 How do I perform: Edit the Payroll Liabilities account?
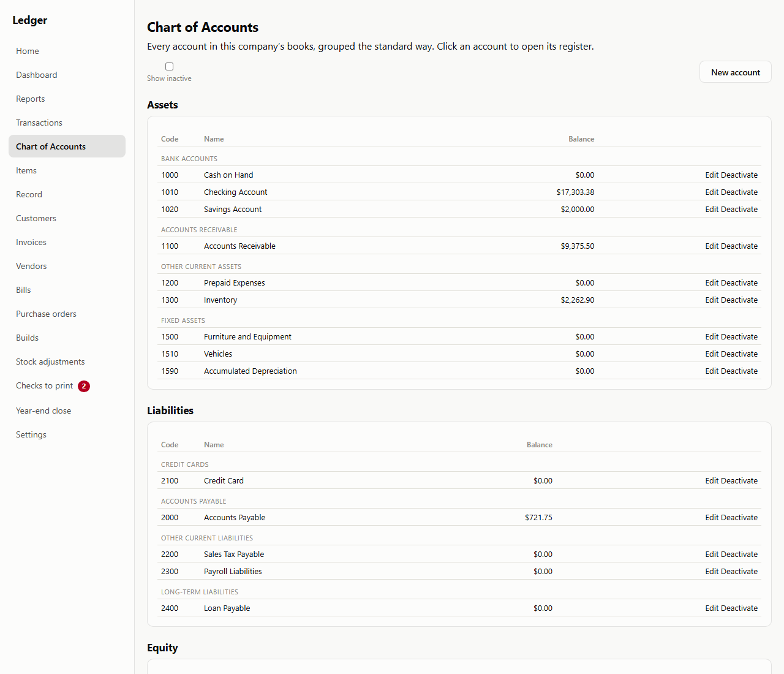pyautogui.click(x=712, y=571)
